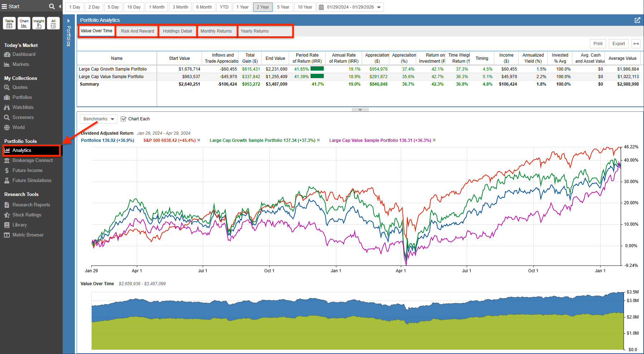Click the search magnifier icon
Image resolution: width=644 pixels, height=354 pixels.
(x=52, y=6)
